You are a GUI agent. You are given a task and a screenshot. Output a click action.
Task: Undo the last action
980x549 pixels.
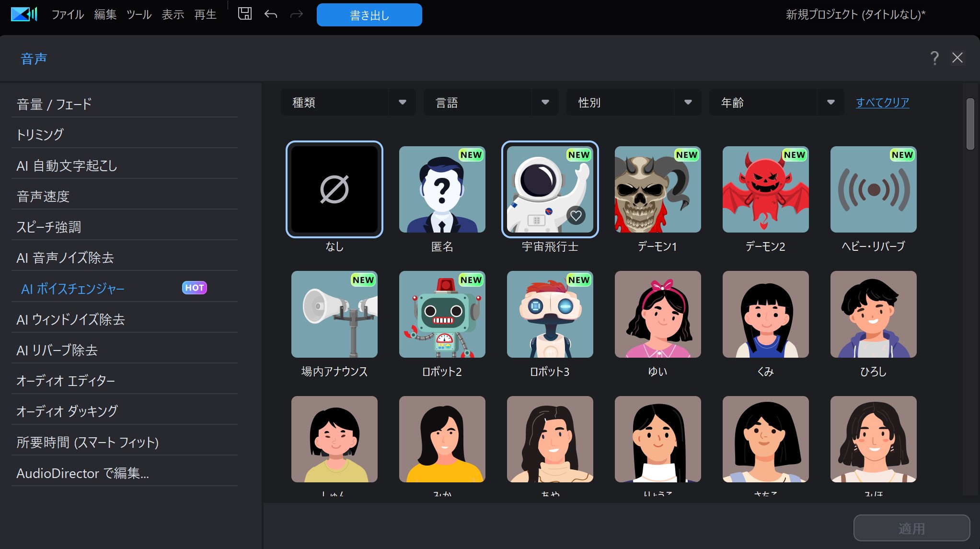pyautogui.click(x=271, y=14)
